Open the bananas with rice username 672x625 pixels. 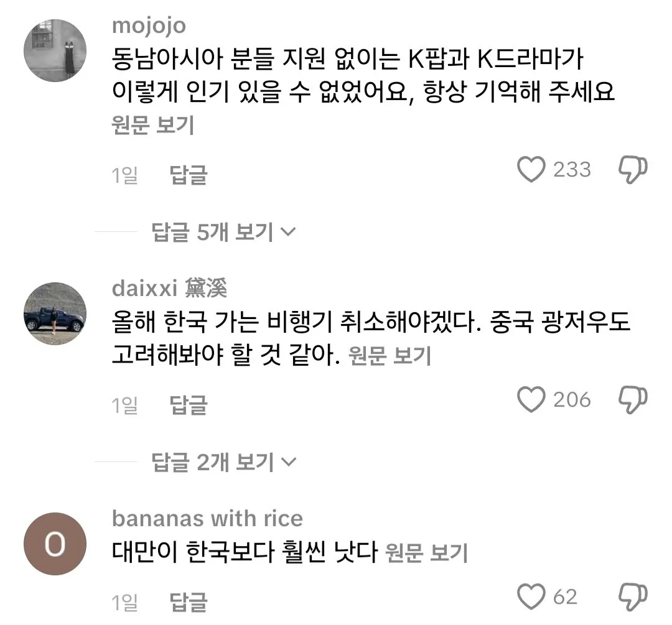pyautogui.click(x=207, y=518)
